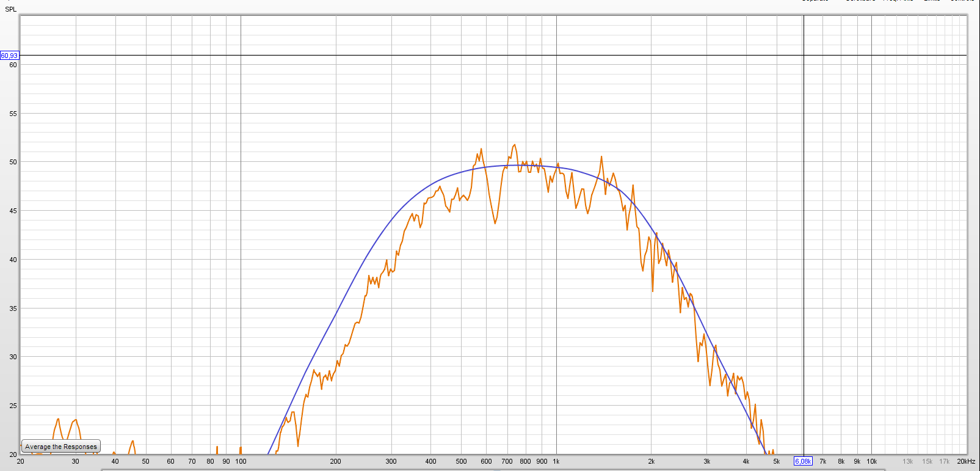Select the 6,08k frequency cursor readout
The height and width of the screenshot is (471, 980).
click(803, 461)
